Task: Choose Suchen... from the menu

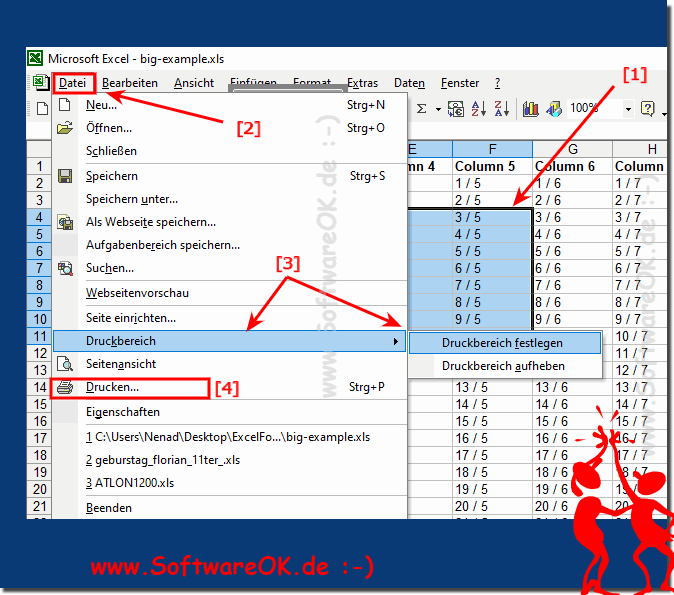Action: tap(230, 268)
